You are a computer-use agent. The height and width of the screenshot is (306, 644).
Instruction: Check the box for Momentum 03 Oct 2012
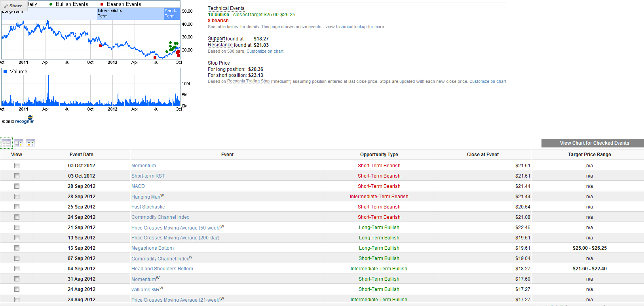pos(17,165)
